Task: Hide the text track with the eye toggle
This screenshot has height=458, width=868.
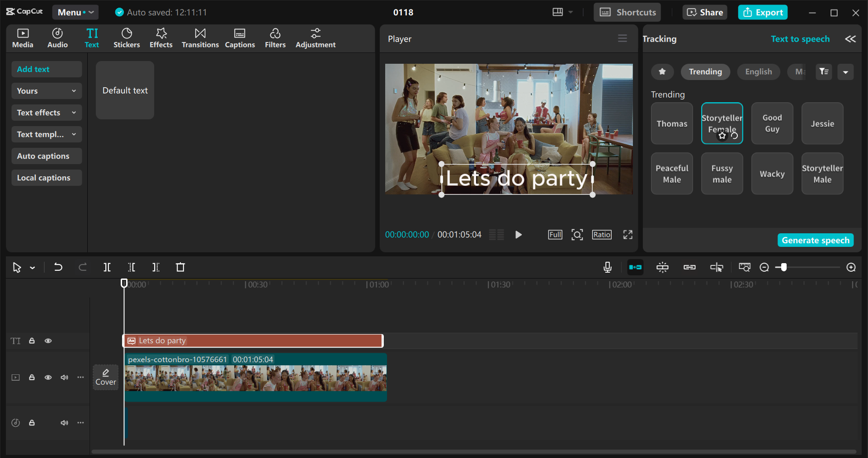Action: [48, 341]
